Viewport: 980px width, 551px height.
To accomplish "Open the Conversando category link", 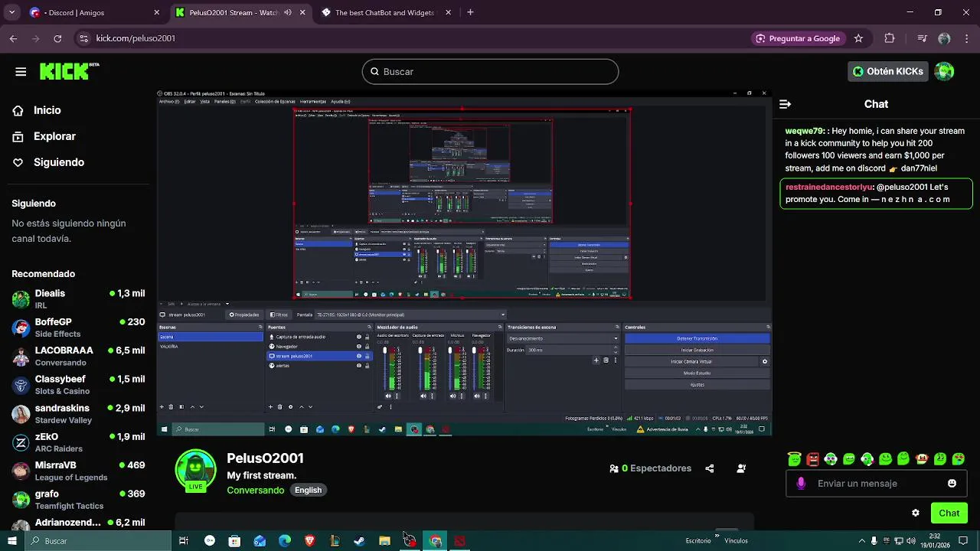I will coord(256,490).
